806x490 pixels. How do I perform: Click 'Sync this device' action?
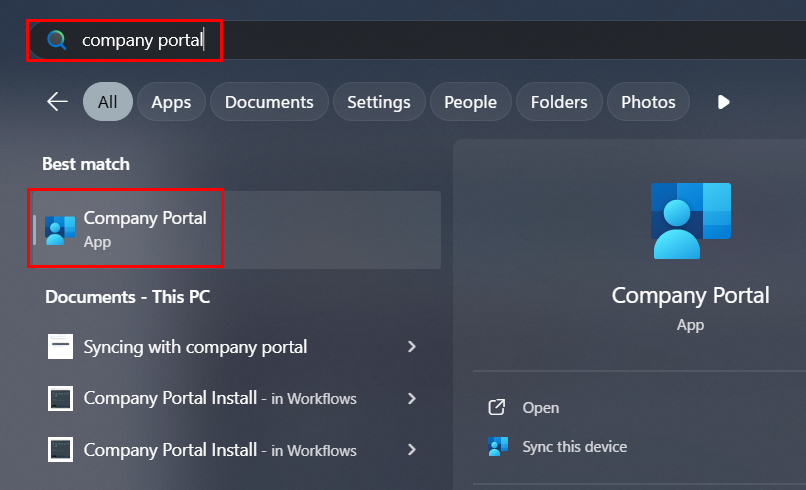click(575, 447)
